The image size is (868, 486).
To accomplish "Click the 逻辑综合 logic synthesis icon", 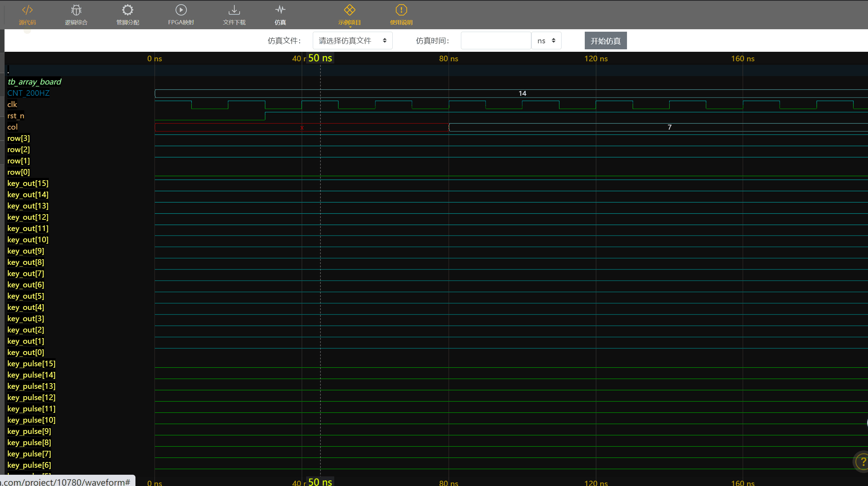I will pos(76,11).
